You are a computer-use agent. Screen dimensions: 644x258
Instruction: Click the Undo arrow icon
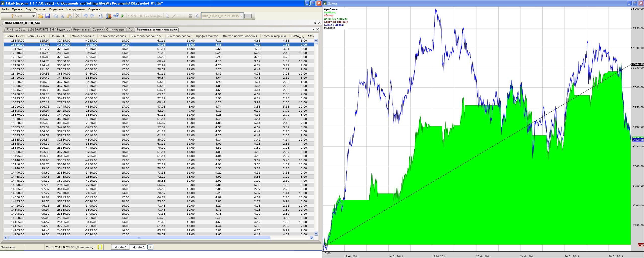click(86, 16)
